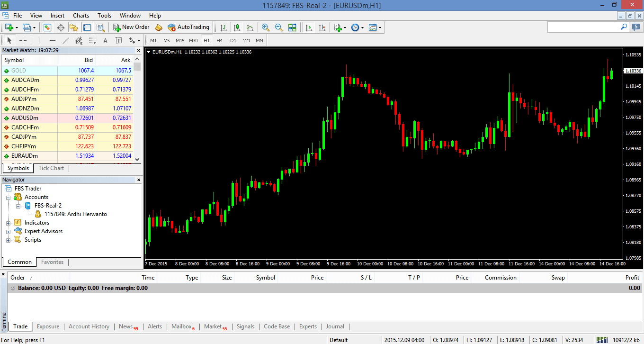
Task: Select account 1157849: Ardhi Herwanto
Action: tap(76, 214)
